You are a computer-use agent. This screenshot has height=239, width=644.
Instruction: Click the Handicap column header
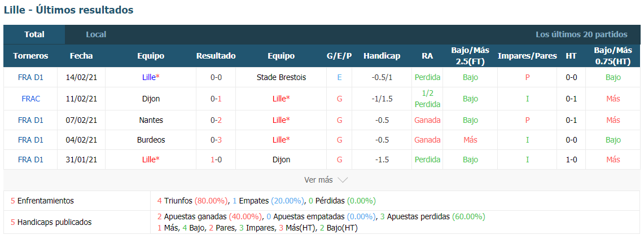(382, 56)
